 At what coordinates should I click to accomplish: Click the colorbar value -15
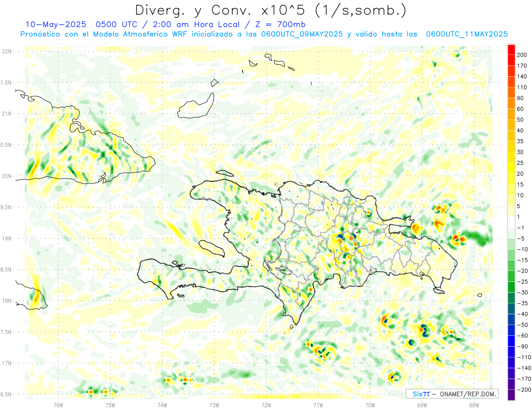[x=524, y=260]
